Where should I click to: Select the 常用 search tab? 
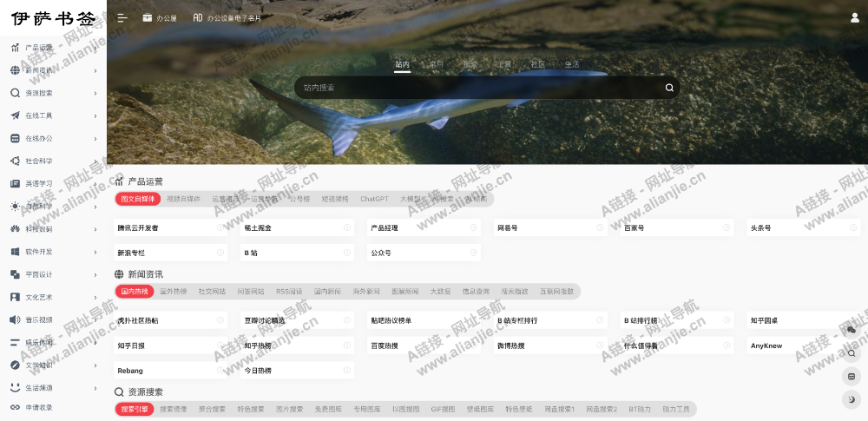tap(437, 64)
